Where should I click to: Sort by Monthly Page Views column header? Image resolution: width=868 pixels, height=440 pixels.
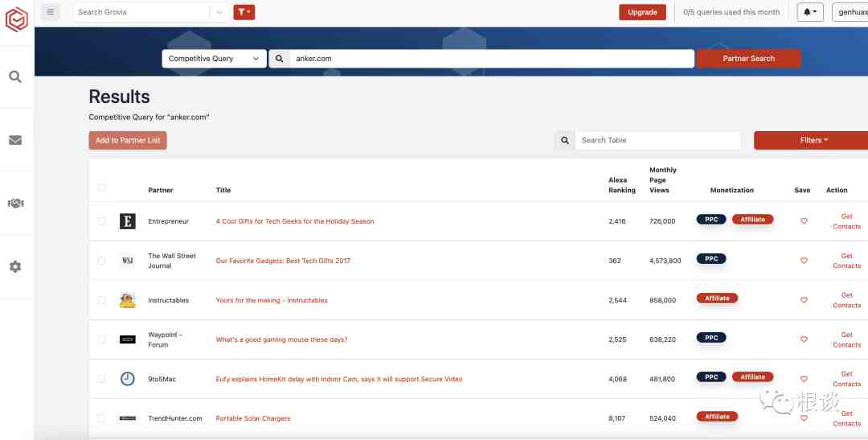[x=662, y=180]
